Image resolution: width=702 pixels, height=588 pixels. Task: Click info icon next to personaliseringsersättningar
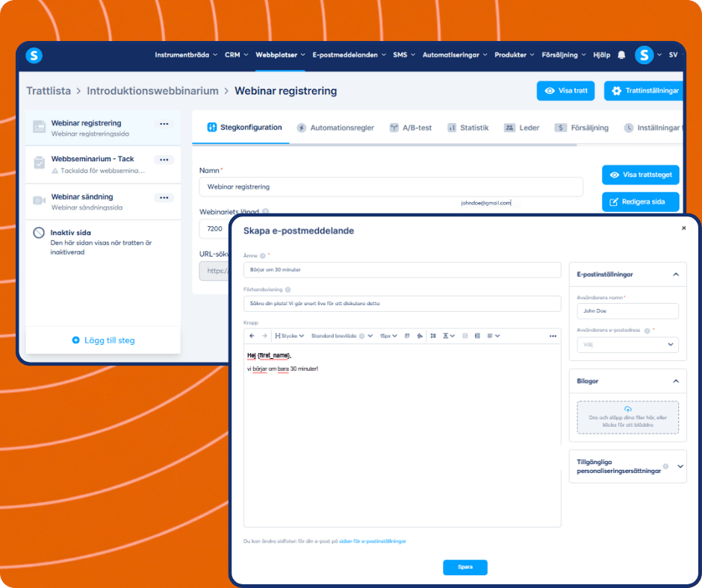[x=665, y=466]
